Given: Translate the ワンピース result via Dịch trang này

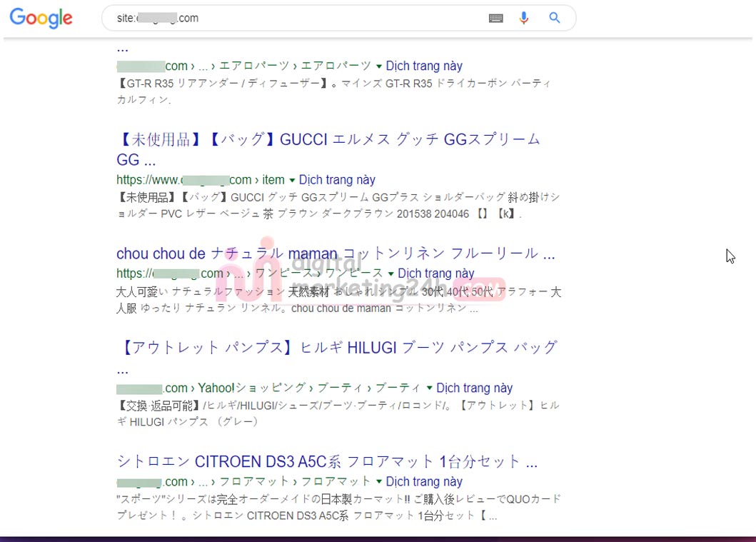Looking at the screenshot, I should tap(436, 273).
